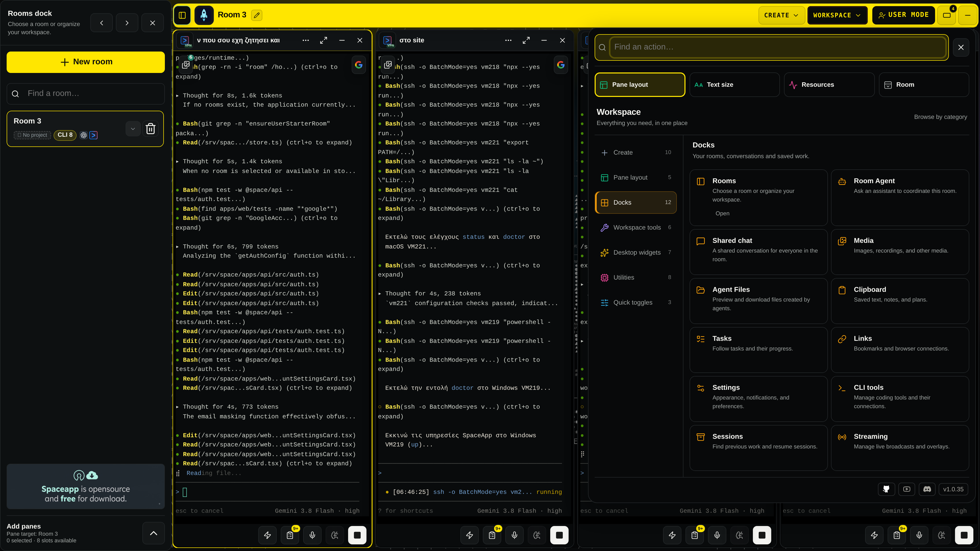The height and width of the screenshot is (551, 980).
Task: Open more options dots in first pane header
Action: coord(305,40)
